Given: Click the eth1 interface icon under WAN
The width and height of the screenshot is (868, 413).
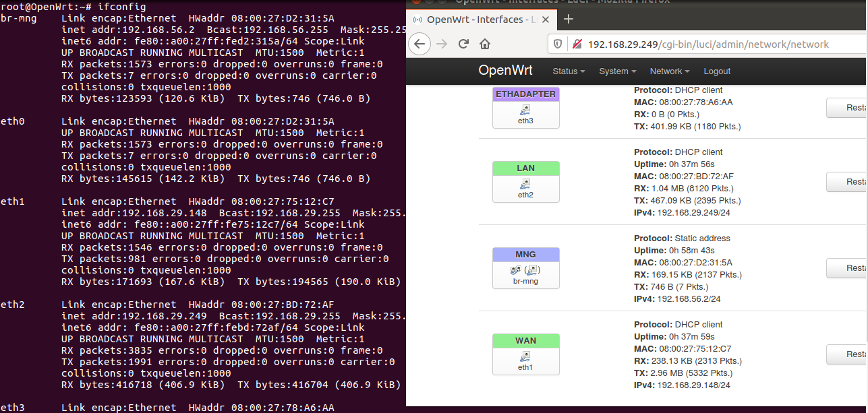Looking at the screenshot, I should click(x=525, y=356).
